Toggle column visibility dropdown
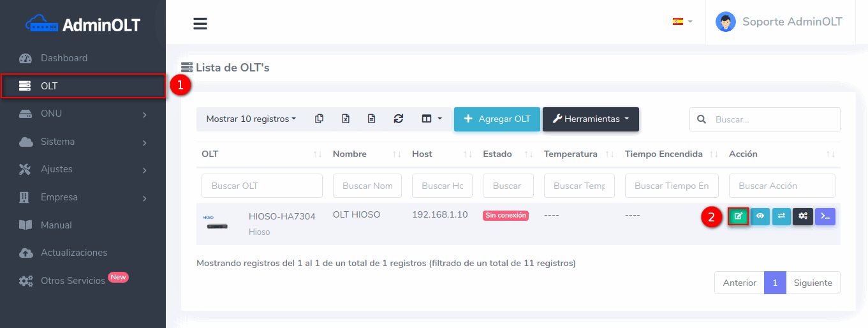Screen dimensions: 868x328 point(431,119)
